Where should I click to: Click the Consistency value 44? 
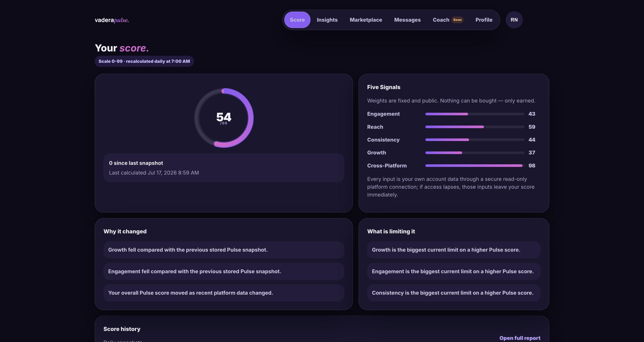[x=532, y=140]
